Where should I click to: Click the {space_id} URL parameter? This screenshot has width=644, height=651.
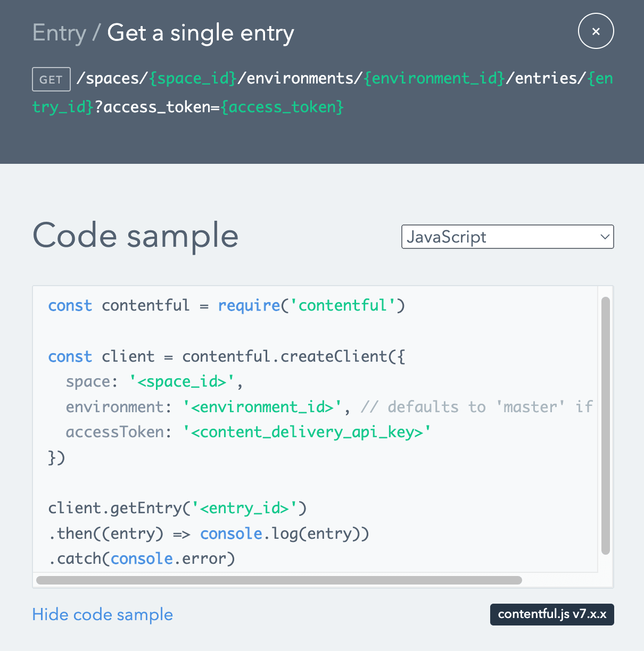click(x=193, y=79)
